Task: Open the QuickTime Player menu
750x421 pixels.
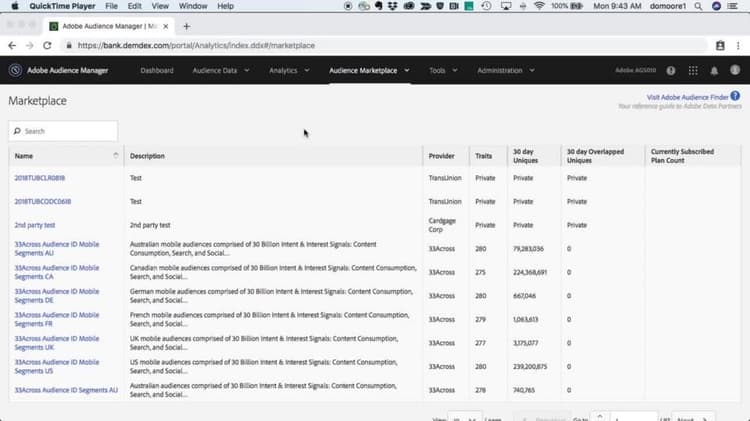Action: pyautogui.click(x=62, y=6)
